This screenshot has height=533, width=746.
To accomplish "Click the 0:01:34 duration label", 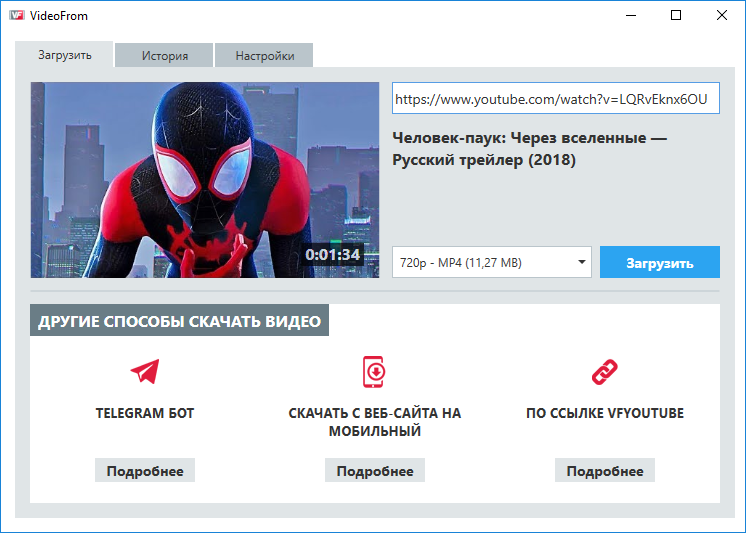I will pyautogui.click(x=333, y=255).
